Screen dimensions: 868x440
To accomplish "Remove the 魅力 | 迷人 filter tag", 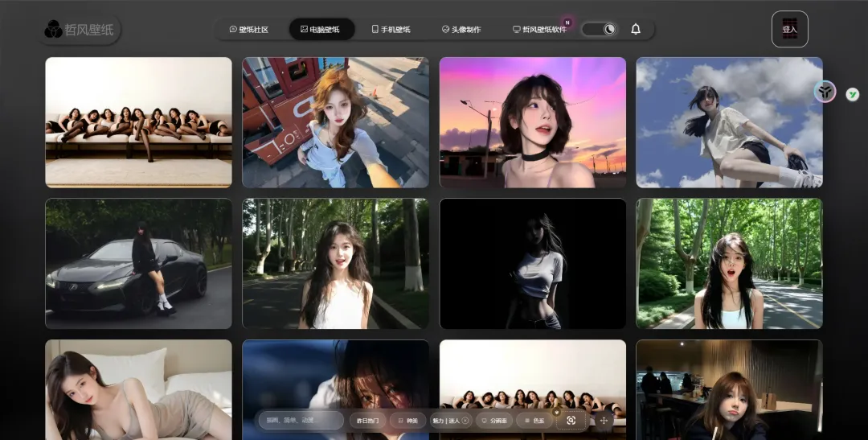I will pyautogui.click(x=465, y=421).
